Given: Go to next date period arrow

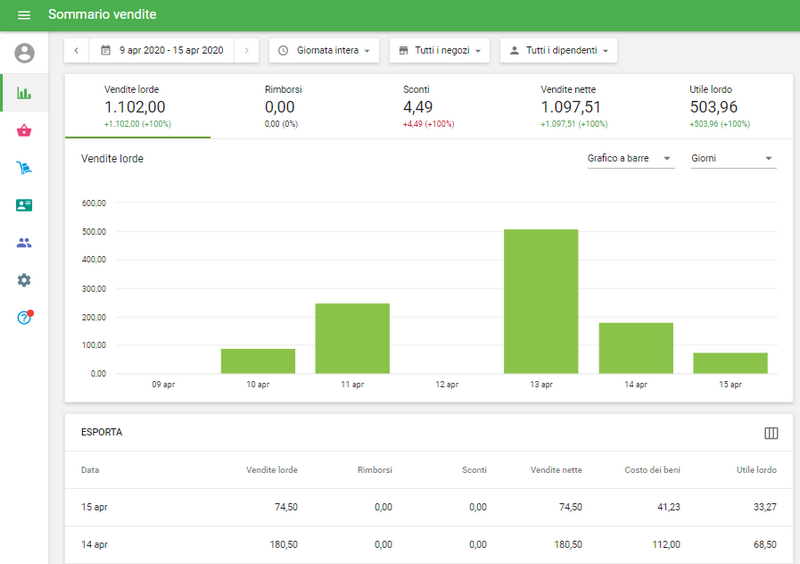Looking at the screenshot, I should (x=246, y=50).
